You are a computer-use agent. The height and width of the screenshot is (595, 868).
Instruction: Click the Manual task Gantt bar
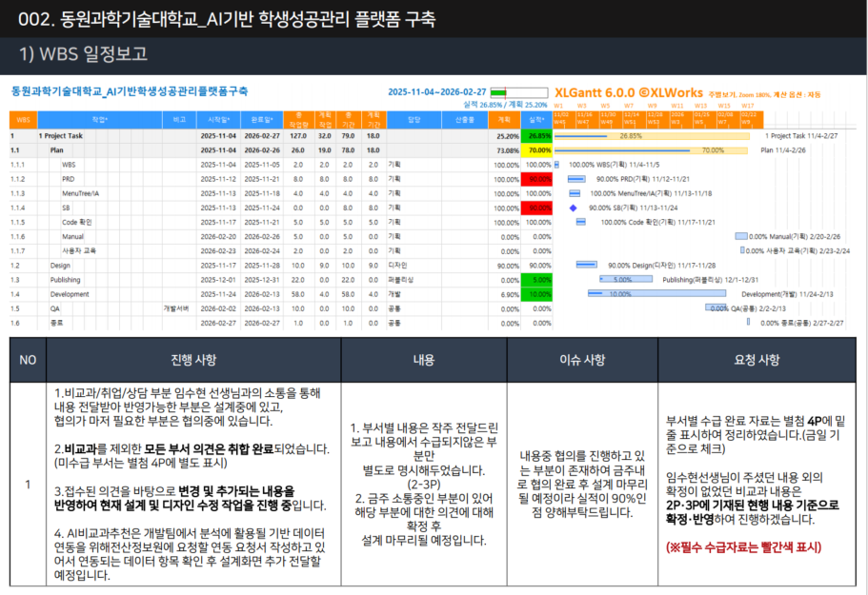coord(741,236)
